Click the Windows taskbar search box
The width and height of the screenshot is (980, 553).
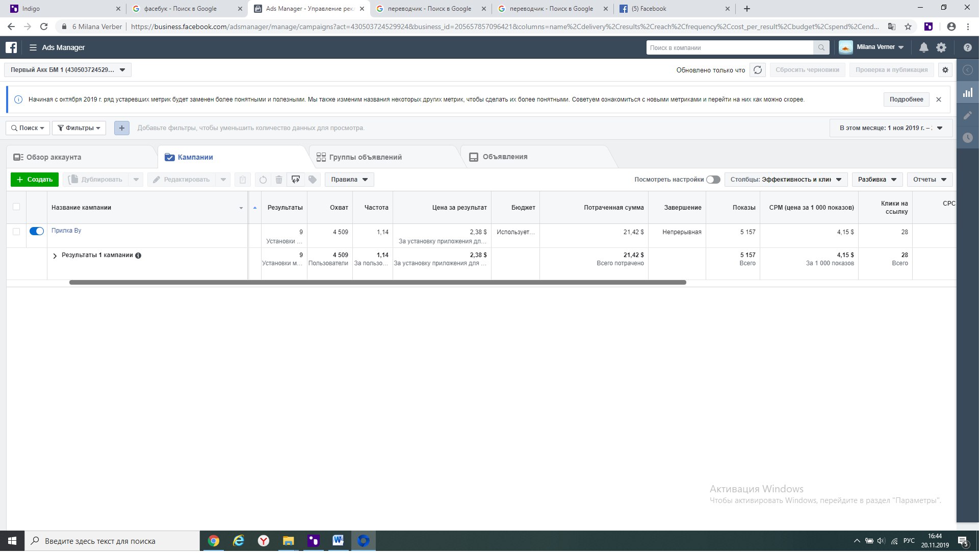[x=112, y=541]
